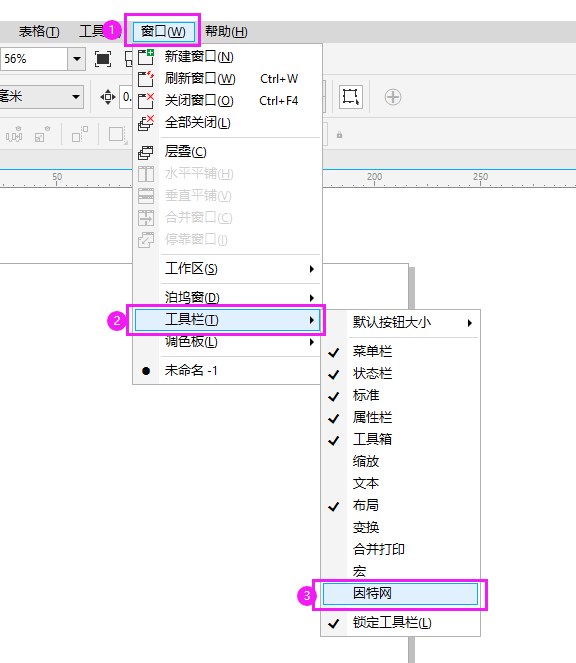Expand the 调色板(L) submenu

(228, 342)
